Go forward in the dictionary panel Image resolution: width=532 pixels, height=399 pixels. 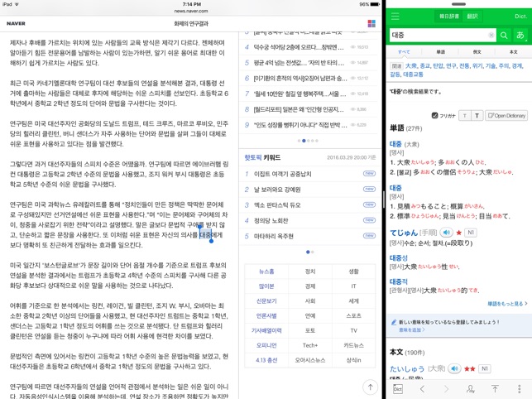pos(446,389)
